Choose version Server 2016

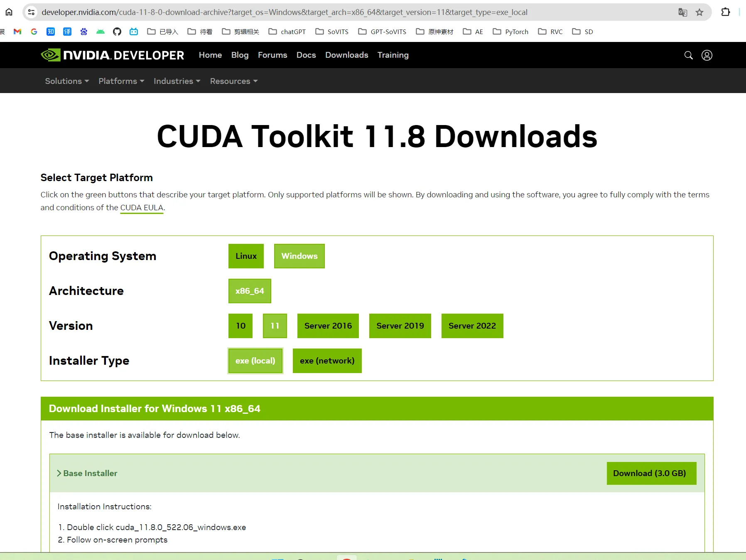point(328,326)
